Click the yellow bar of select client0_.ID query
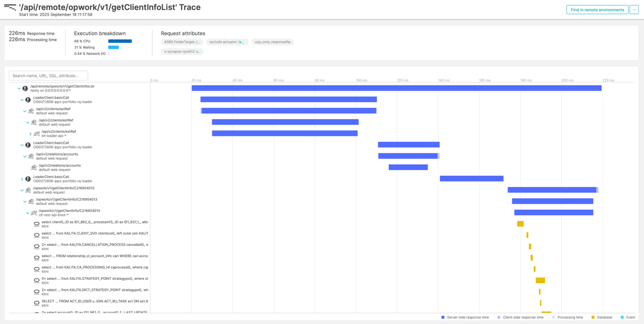Screen dimensions: 644x324 [520, 224]
